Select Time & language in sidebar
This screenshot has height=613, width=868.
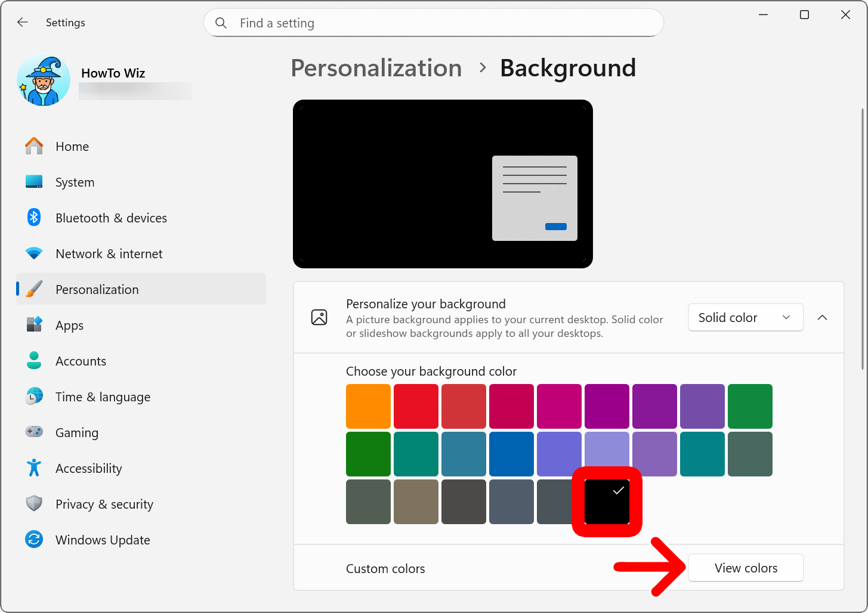103,397
